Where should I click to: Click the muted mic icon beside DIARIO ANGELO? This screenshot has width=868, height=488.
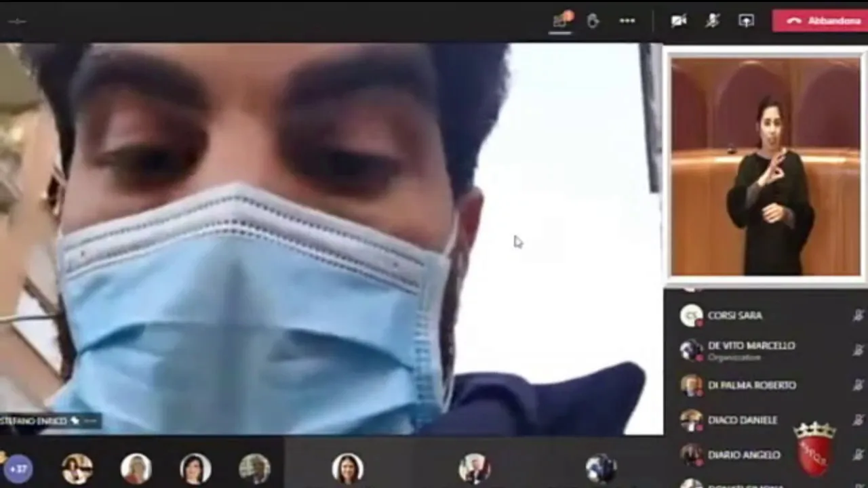pyautogui.click(x=858, y=455)
